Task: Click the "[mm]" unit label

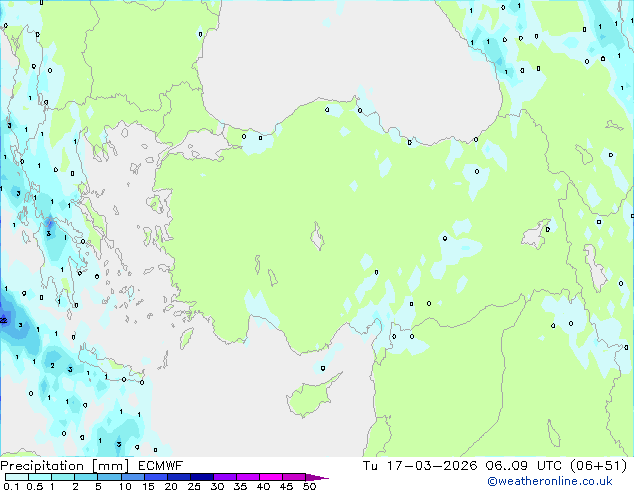Action: (111, 466)
